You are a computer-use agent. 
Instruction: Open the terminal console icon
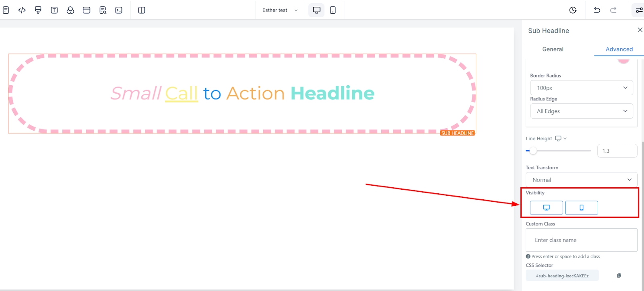[x=119, y=10]
